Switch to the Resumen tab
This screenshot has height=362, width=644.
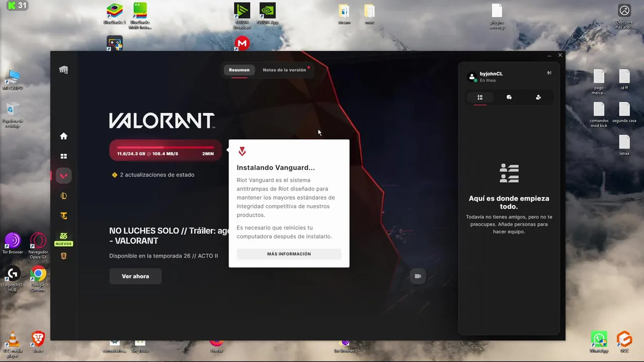coord(239,70)
